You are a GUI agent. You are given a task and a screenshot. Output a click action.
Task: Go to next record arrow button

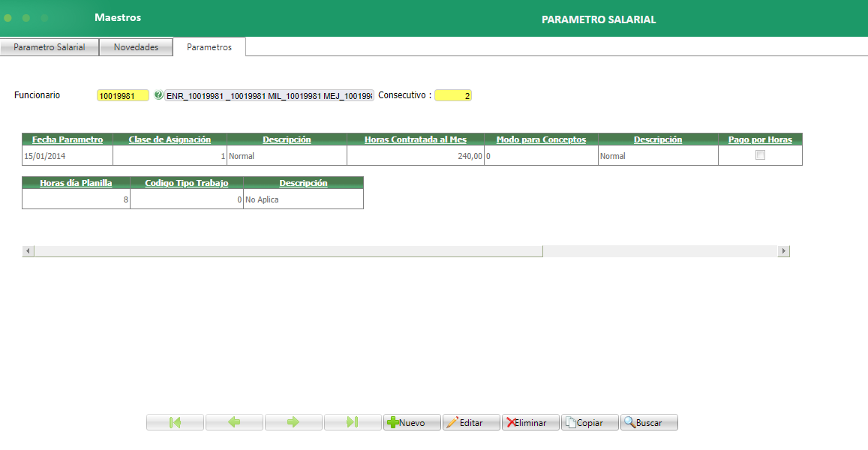point(293,422)
